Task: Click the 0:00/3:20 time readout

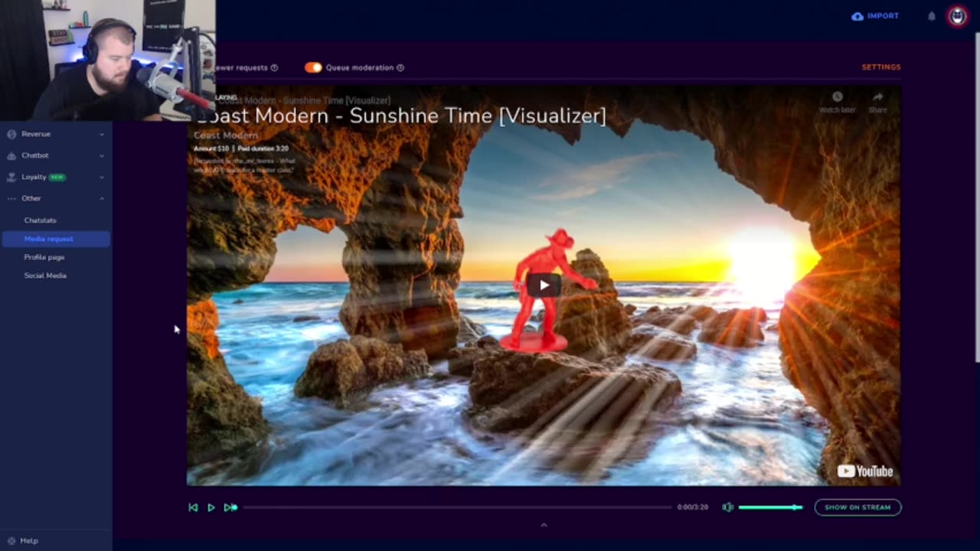Action: click(x=692, y=507)
